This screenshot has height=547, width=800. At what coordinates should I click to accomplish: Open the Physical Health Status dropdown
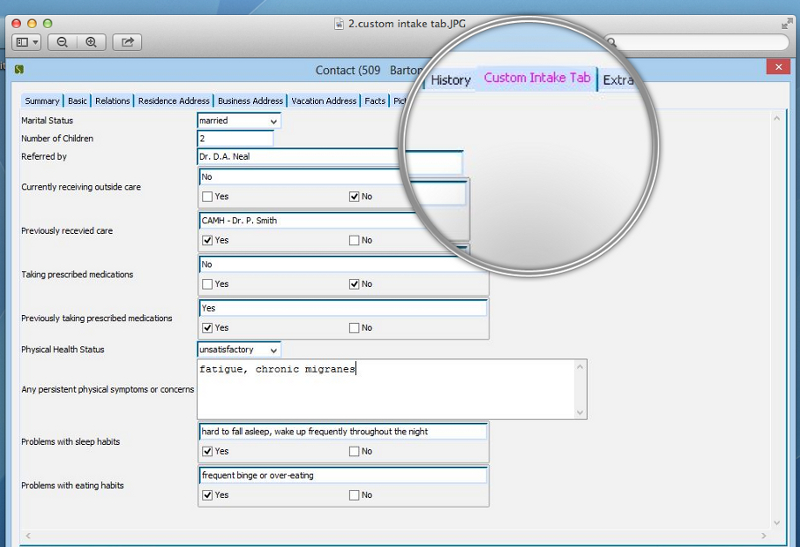point(239,350)
